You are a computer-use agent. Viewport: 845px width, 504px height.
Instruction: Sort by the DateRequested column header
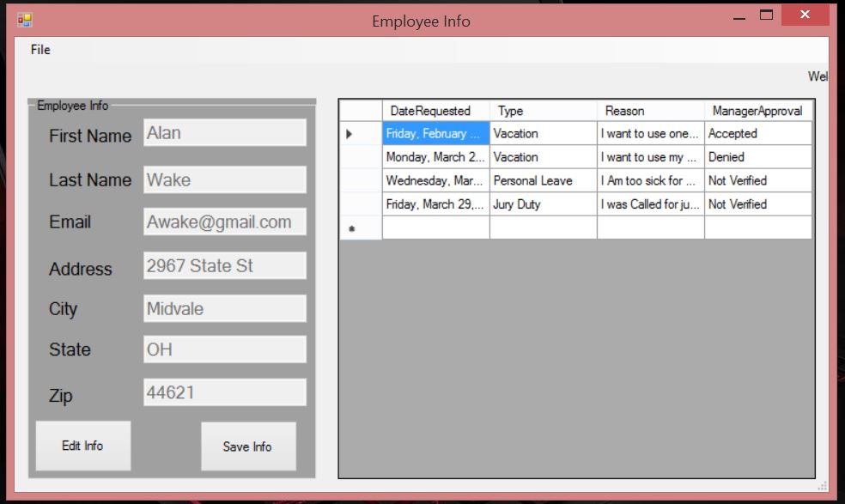435,111
